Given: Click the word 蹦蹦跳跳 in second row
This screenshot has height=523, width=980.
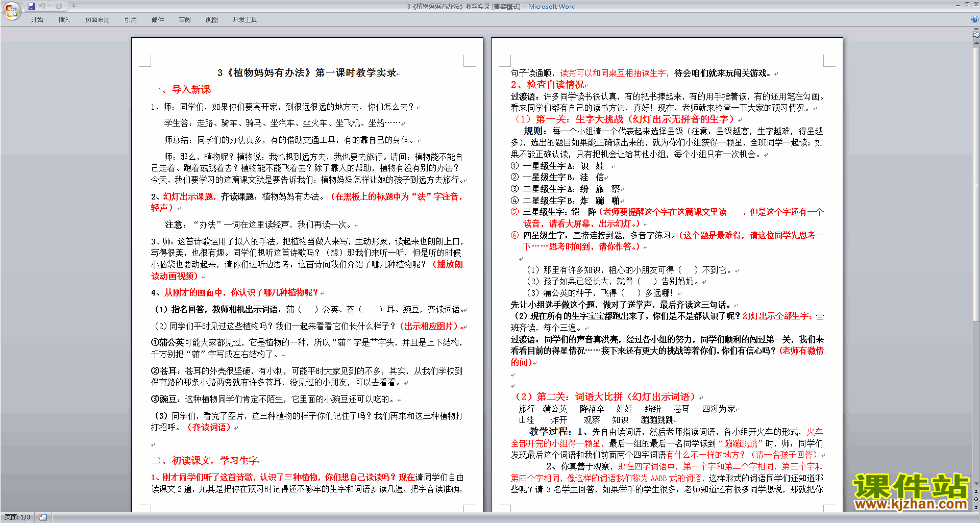Looking at the screenshot, I should pos(657,420).
